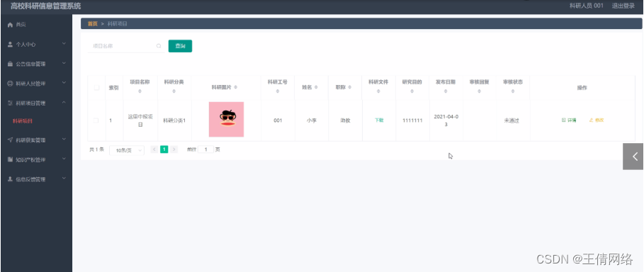Click the books icon for 知识产权管理
This screenshot has height=272, width=644.
[x=10, y=159]
